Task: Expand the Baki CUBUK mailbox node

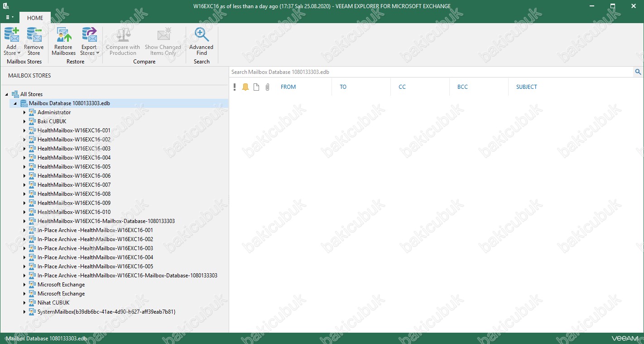Action: [24, 121]
